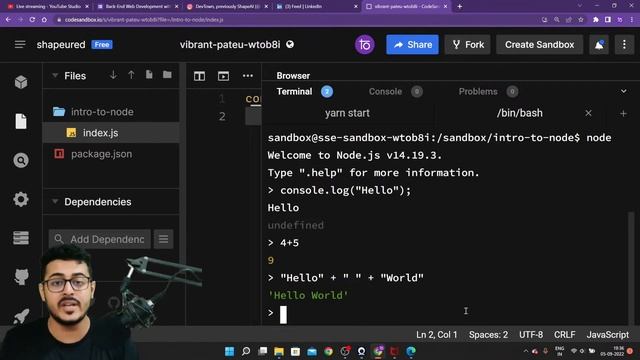The height and width of the screenshot is (360, 640).
Task: Click Ln 2, Col 1 in status bar
Action: tap(436, 335)
